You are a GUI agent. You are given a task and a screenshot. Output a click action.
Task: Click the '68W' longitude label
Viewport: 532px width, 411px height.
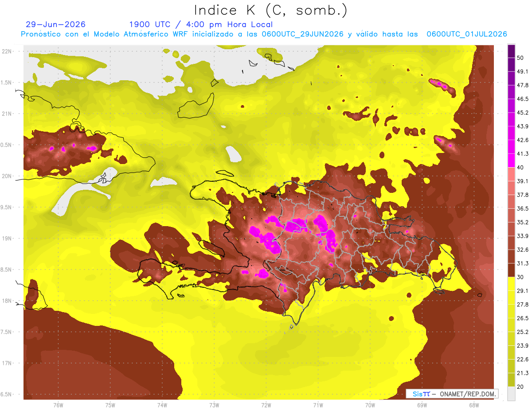(x=474, y=405)
